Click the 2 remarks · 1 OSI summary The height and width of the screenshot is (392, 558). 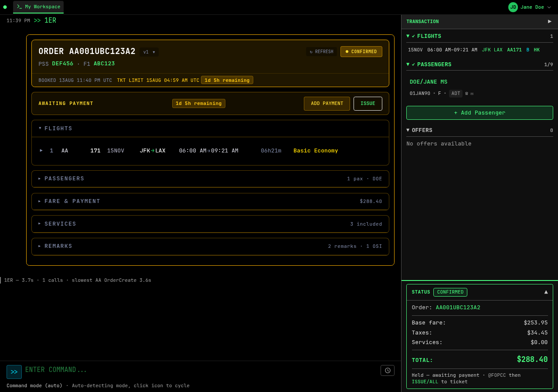click(355, 246)
